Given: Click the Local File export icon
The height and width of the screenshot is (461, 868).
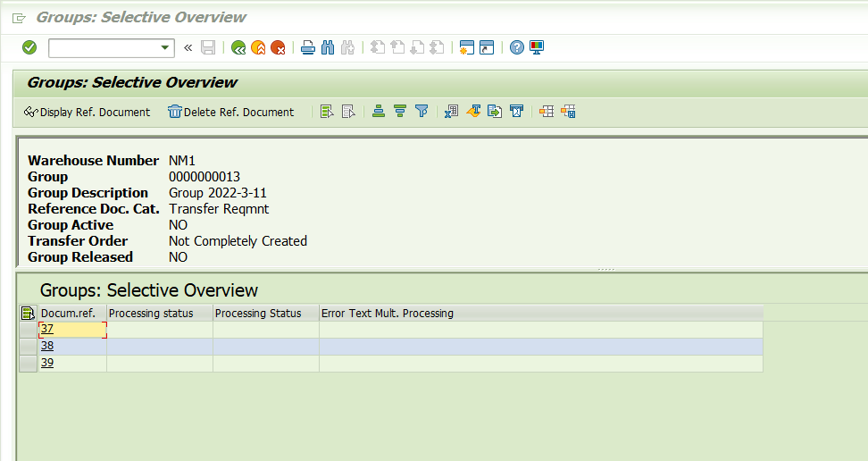Looking at the screenshot, I should 495,112.
